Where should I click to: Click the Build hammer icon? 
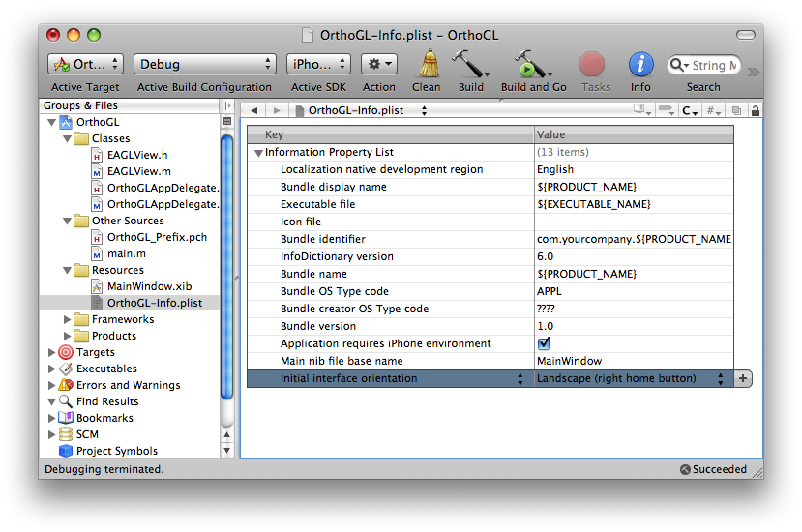click(x=469, y=64)
